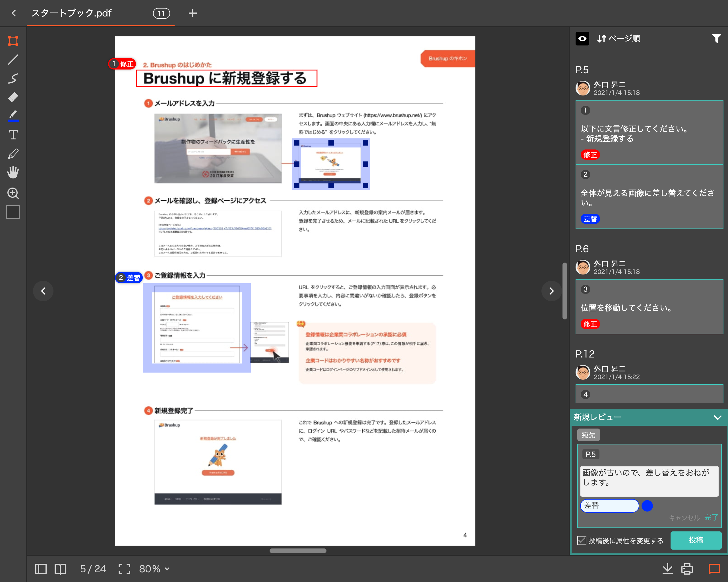
Task: Click the 投稿 submit button
Action: [696, 540]
